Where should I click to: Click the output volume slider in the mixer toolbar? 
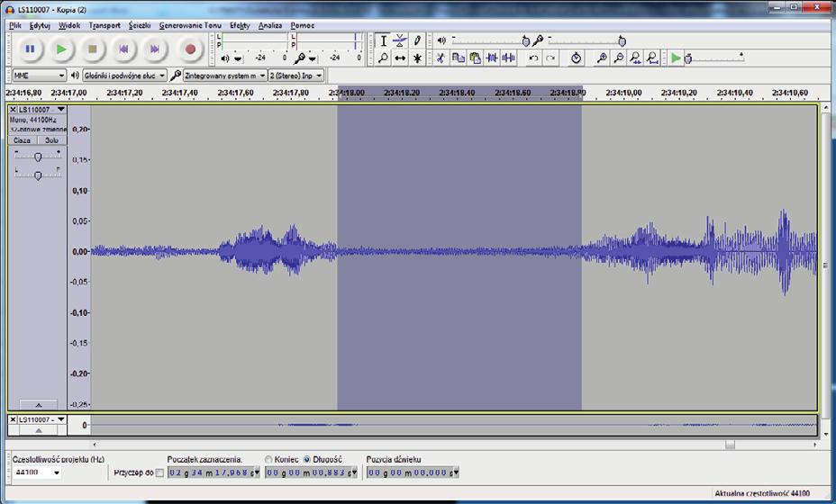490,40
